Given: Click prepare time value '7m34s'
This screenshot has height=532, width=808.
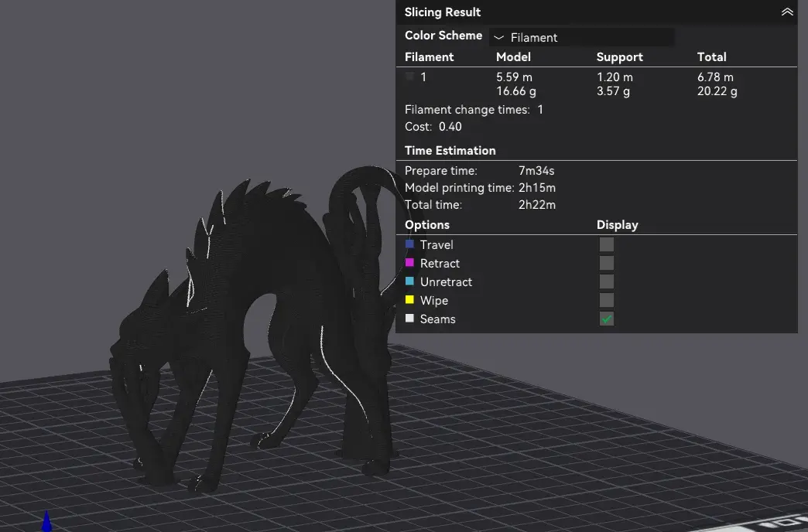Looking at the screenshot, I should (536, 170).
